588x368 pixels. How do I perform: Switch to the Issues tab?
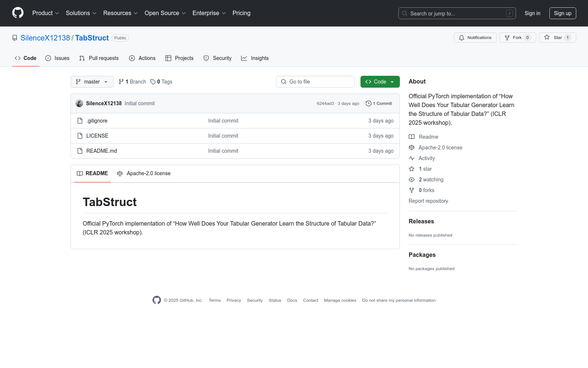[57, 58]
